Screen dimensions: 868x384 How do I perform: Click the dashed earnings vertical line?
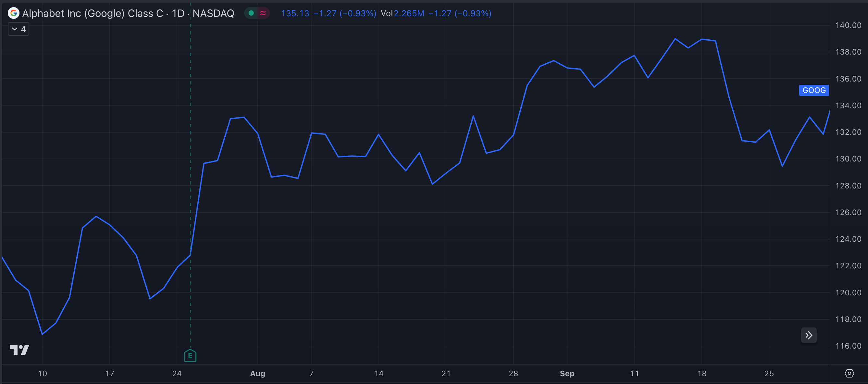tap(190, 202)
